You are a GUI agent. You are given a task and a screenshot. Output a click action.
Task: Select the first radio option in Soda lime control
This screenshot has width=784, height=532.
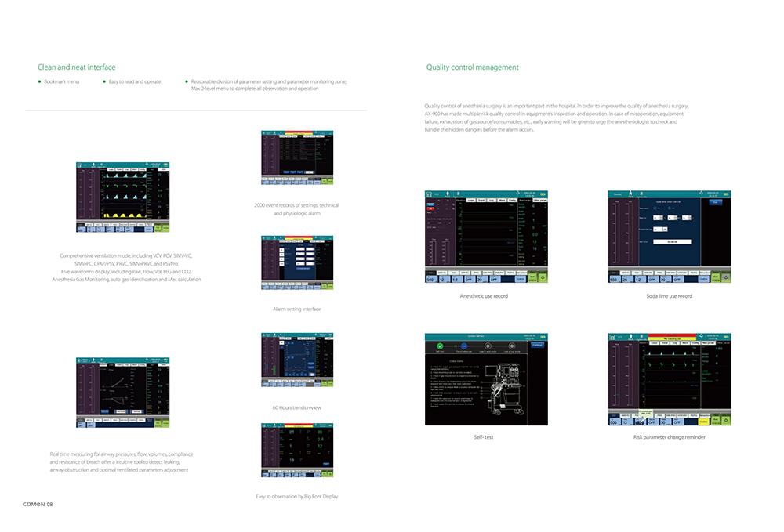click(x=655, y=210)
